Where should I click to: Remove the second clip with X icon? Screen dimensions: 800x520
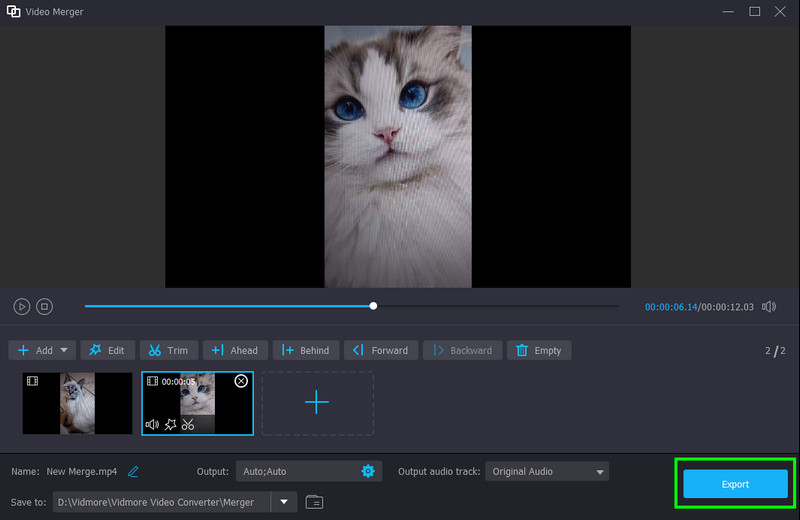[241, 381]
